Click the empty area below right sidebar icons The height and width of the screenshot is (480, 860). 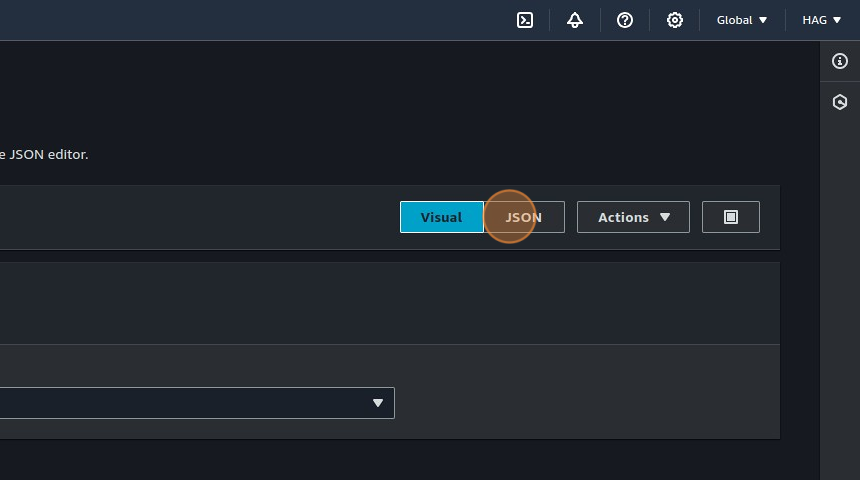(840, 300)
